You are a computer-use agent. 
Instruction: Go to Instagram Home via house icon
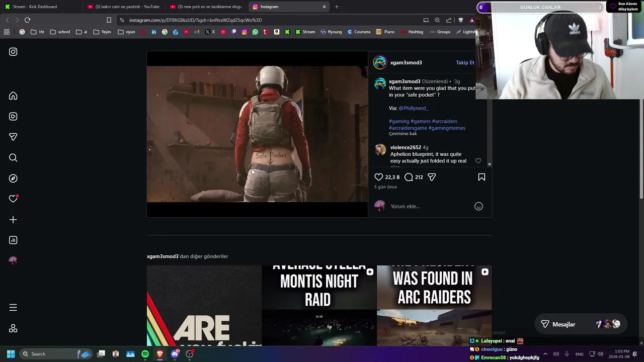point(13,96)
